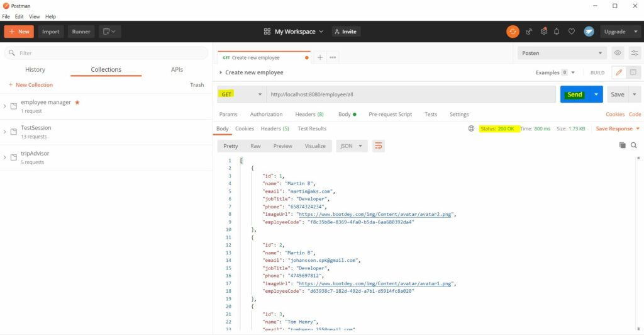644x335 pixels.
Task: Open a new tab with plus icon
Action: click(320, 57)
